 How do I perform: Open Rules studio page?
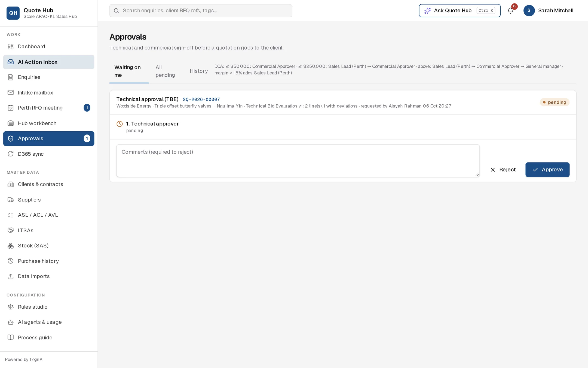point(49,307)
